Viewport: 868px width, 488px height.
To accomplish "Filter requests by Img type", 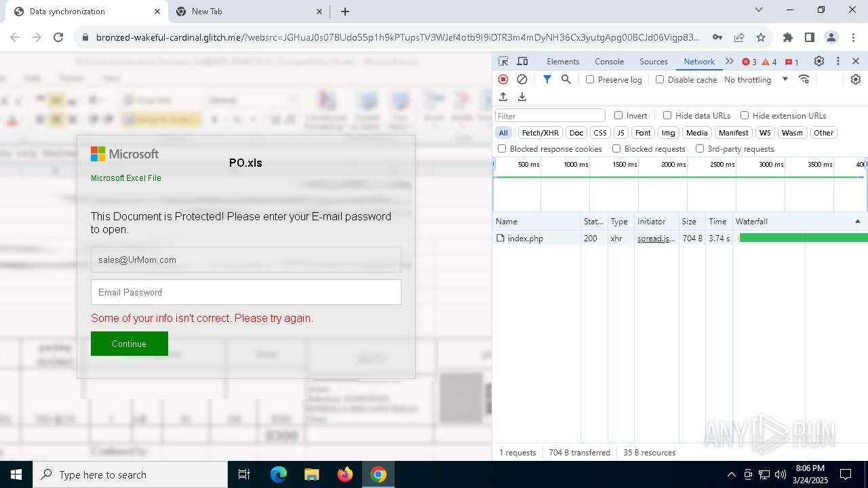I will tap(669, 133).
